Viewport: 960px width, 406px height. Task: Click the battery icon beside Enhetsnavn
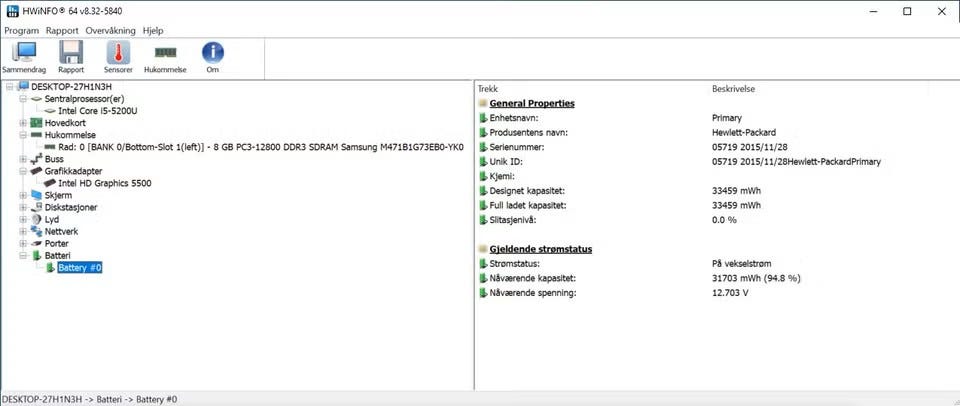[482, 118]
